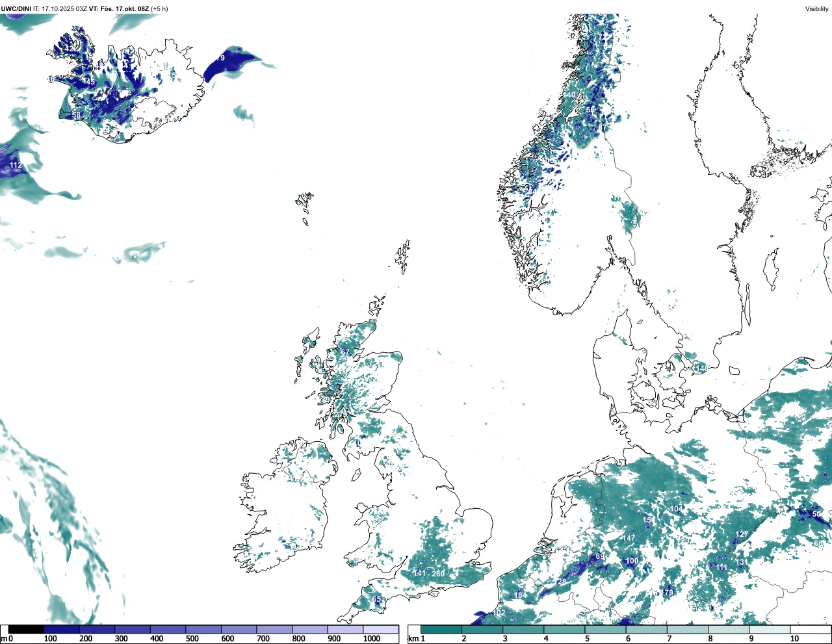Image resolution: width=832 pixels, height=644 pixels.
Task: Click the '104' value over northern Germany
Action: [x=677, y=509]
